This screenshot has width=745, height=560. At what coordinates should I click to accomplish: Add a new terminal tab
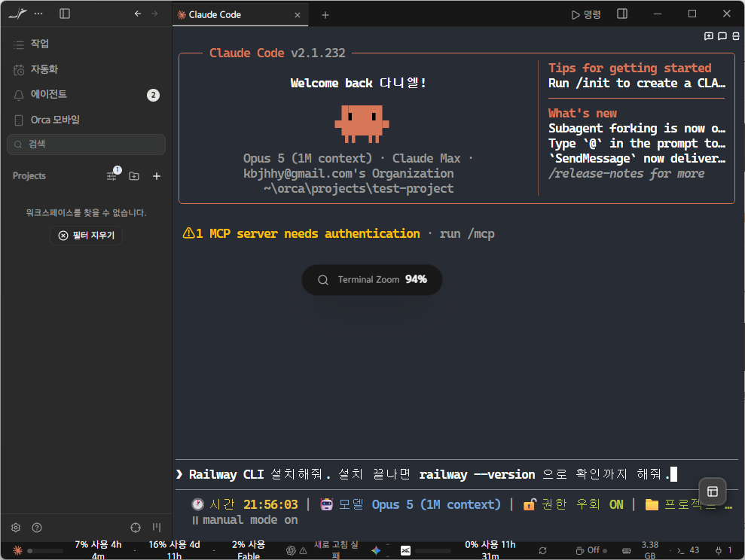coord(325,15)
